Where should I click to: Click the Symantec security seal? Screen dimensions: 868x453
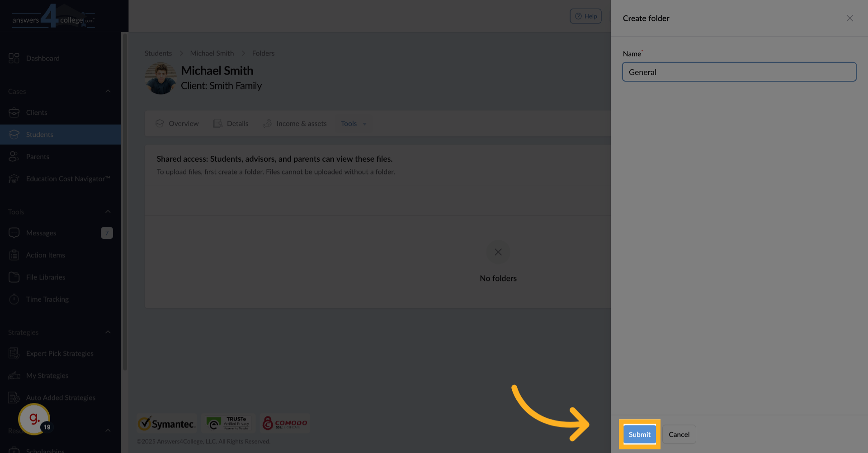click(x=166, y=424)
